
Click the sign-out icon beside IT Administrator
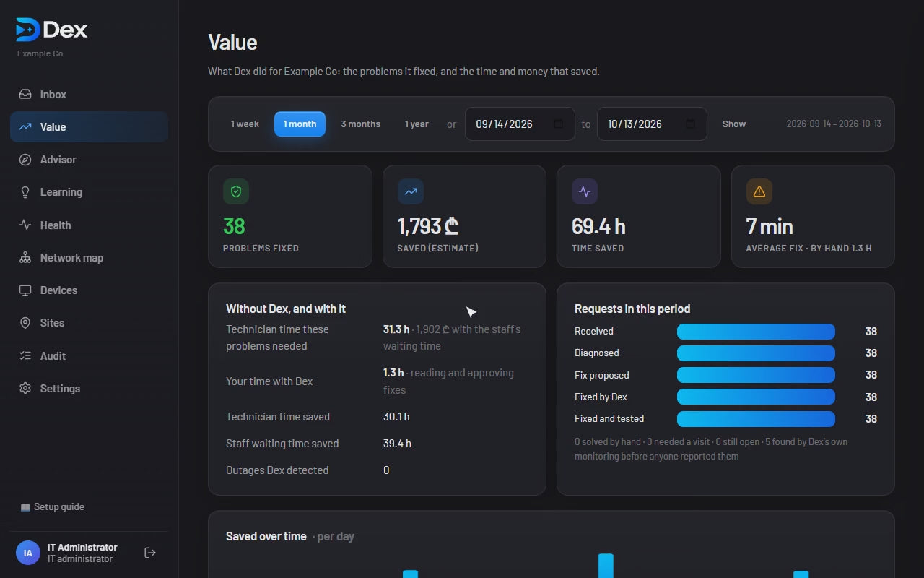(x=150, y=553)
